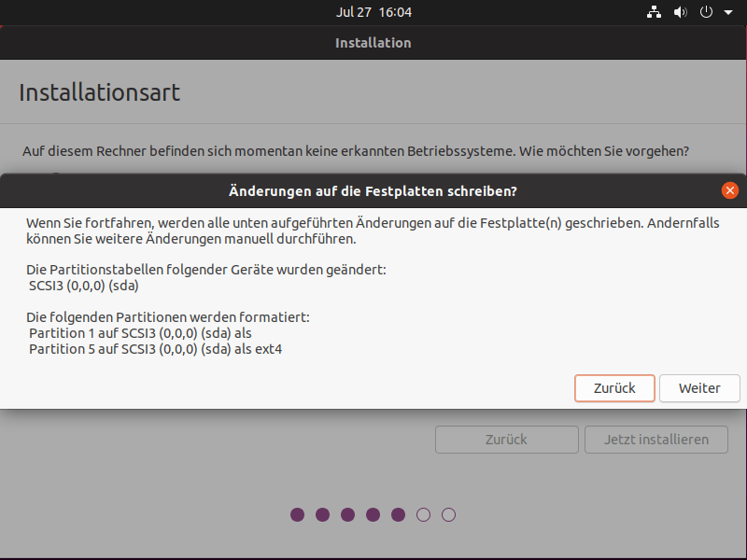Click the power icon in top bar

[x=706, y=12]
